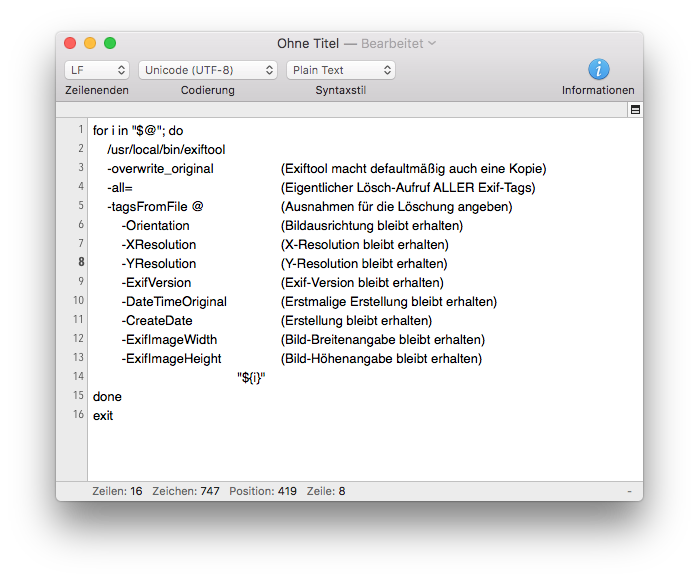This screenshot has height=581, width=699.
Task: Click the 'Zeichen: 747' status entry
Action: click(x=186, y=491)
